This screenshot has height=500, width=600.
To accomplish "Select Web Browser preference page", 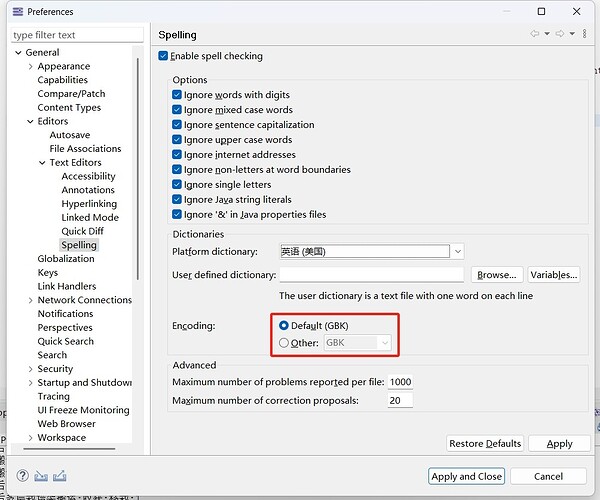I will pyautogui.click(x=67, y=424).
